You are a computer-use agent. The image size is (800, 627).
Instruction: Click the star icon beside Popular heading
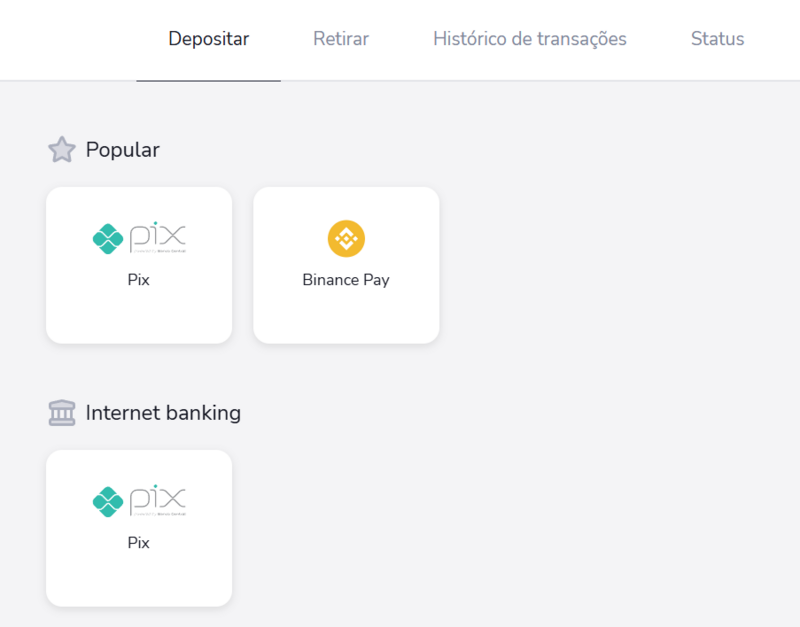click(62, 149)
